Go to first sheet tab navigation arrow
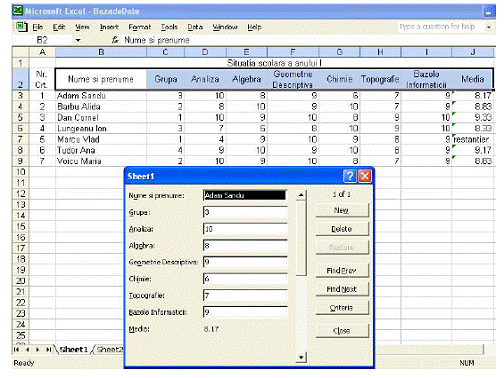 tap(16, 349)
